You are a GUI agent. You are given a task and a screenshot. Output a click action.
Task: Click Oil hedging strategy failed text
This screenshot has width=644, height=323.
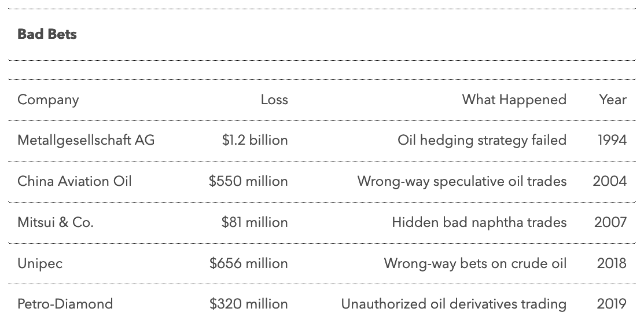click(x=481, y=140)
